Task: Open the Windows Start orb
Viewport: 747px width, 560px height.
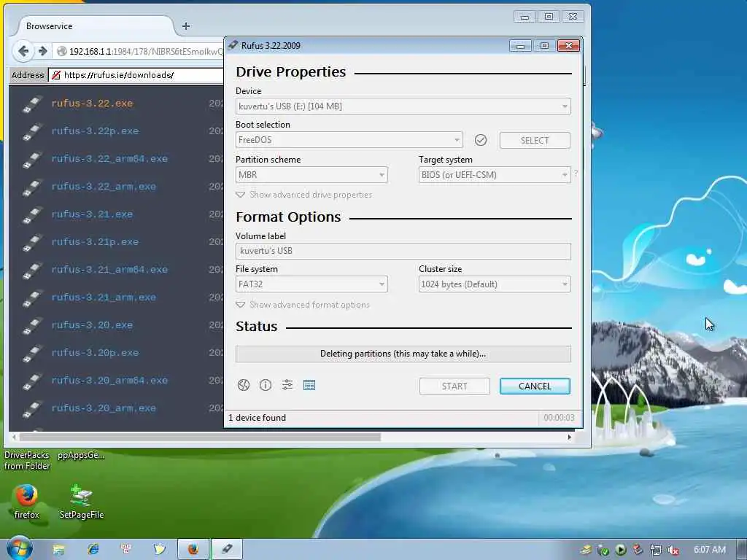Action: (x=19, y=548)
